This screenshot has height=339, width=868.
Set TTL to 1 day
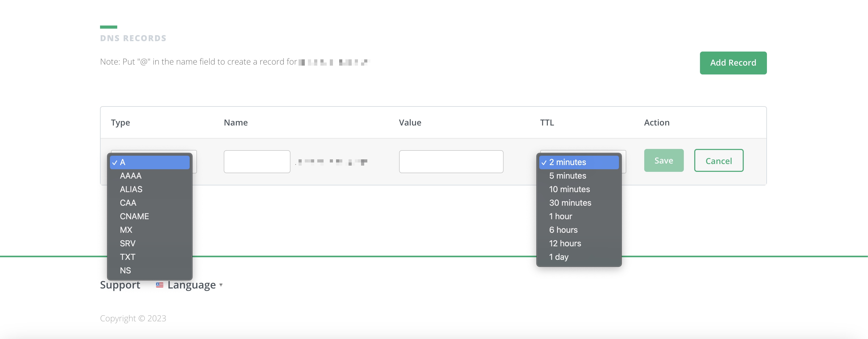[x=579, y=257]
